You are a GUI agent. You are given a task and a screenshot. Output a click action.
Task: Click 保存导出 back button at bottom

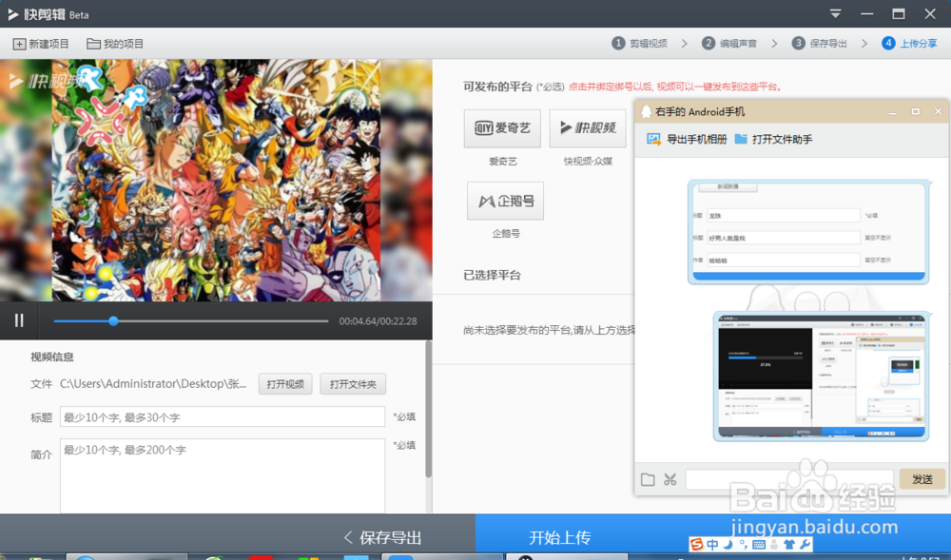point(382,537)
